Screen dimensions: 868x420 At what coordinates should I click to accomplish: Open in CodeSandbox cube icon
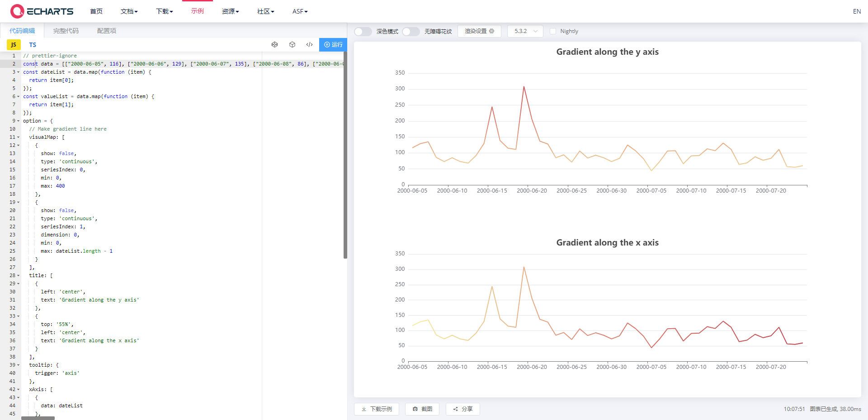click(292, 44)
